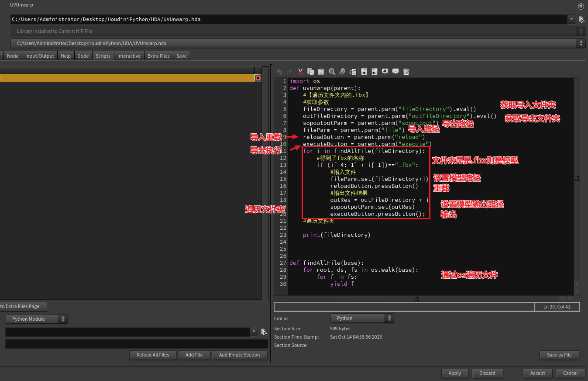Click the Go to Line icon

[353, 72]
